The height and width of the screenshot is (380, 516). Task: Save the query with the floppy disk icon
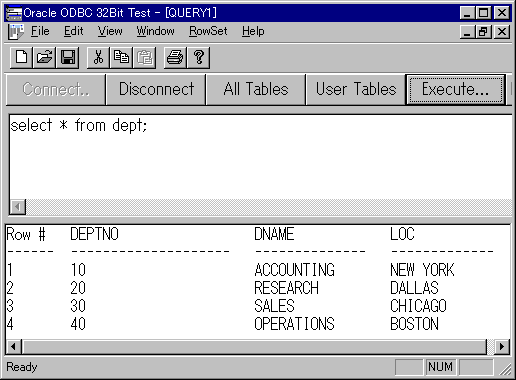67,57
